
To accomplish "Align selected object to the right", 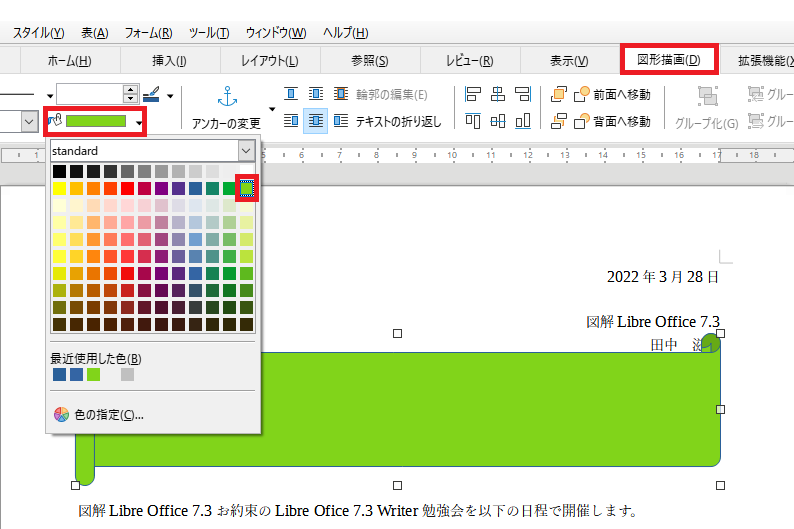I will tap(523, 94).
